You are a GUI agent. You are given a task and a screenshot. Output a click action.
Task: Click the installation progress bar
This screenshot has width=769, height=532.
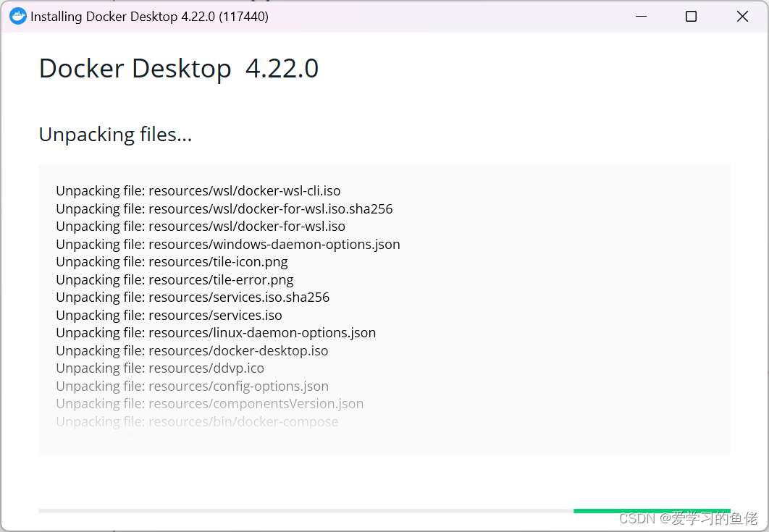(x=384, y=511)
